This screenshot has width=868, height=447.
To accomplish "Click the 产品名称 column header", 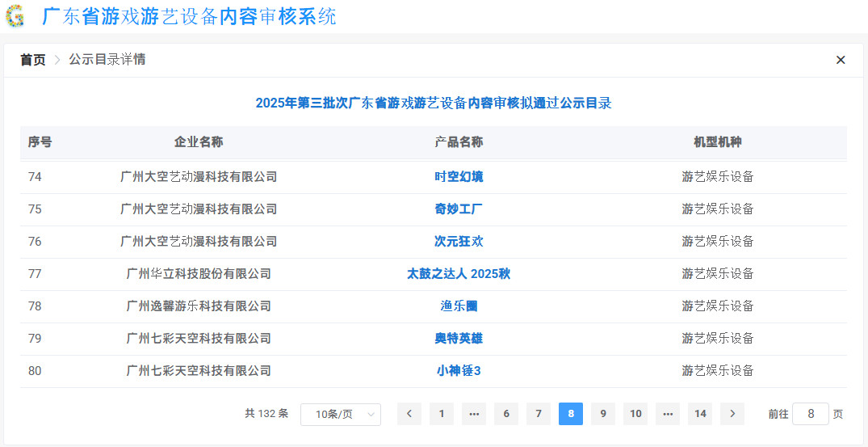I will (459, 142).
